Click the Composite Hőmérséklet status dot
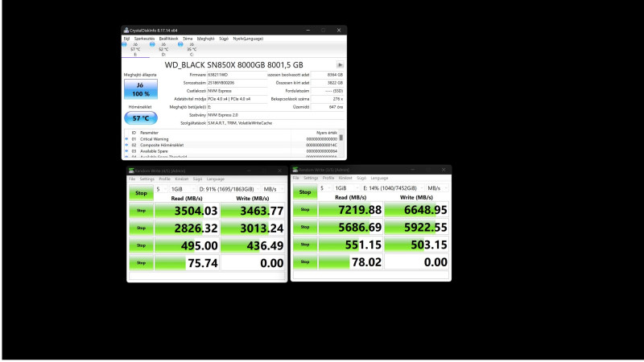 [126, 145]
